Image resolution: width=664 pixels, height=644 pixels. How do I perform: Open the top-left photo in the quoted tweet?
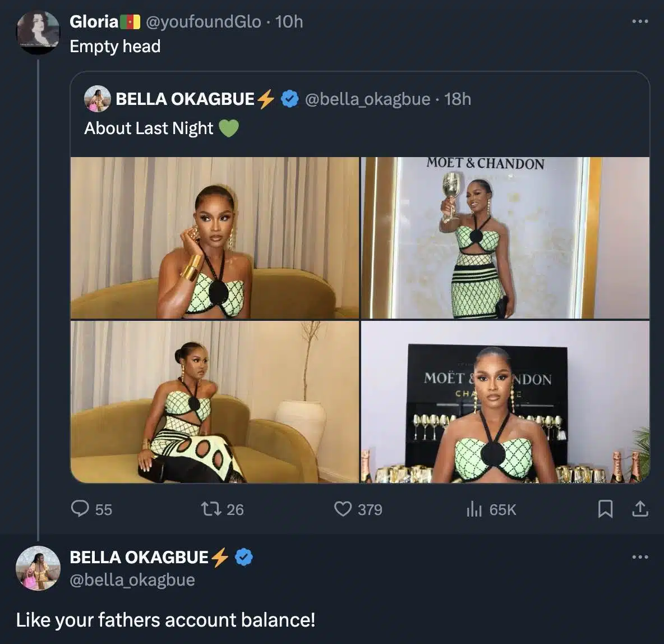(216, 236)
